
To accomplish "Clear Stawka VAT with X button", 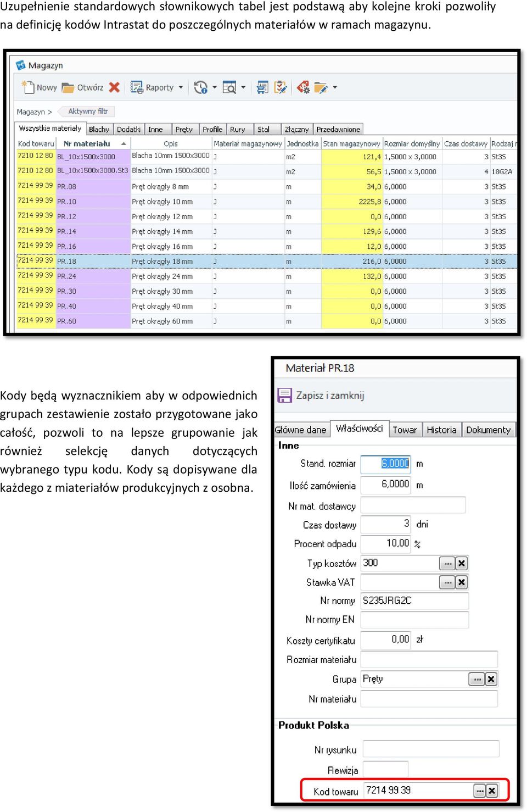I will coord(462,582).
